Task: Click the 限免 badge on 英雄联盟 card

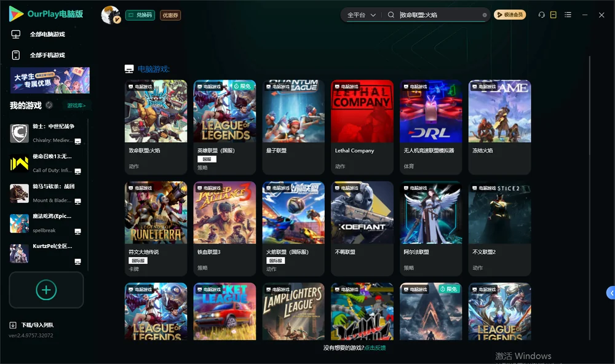Action: pos(242,86)
